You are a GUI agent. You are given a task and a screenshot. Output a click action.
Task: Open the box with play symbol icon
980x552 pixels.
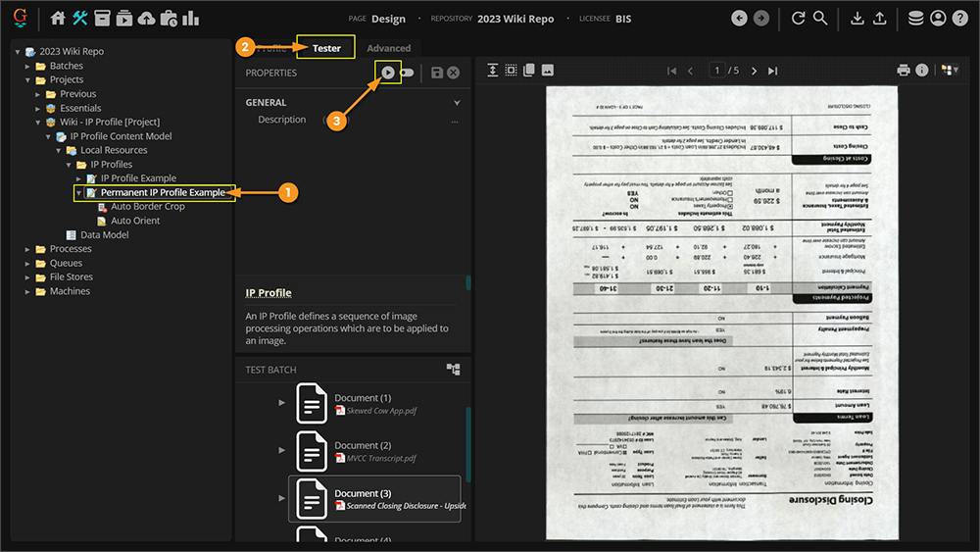point(124,18)
